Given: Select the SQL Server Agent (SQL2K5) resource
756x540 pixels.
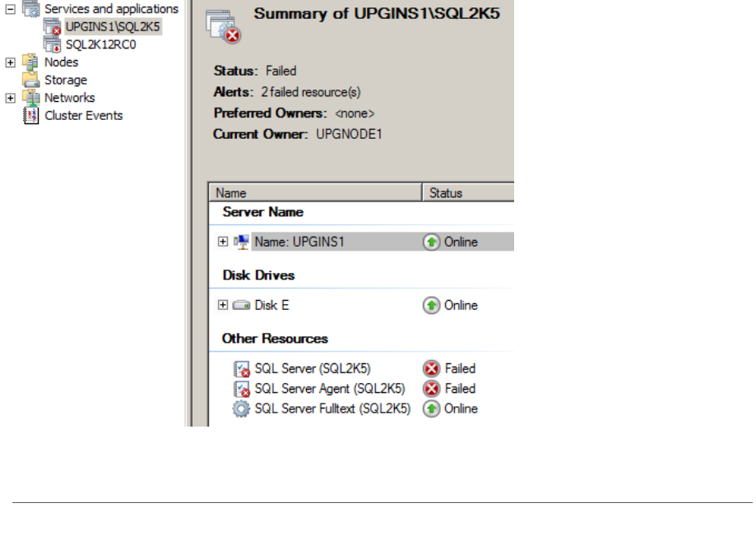Looking at the screenshot, I should coord(330,388).
